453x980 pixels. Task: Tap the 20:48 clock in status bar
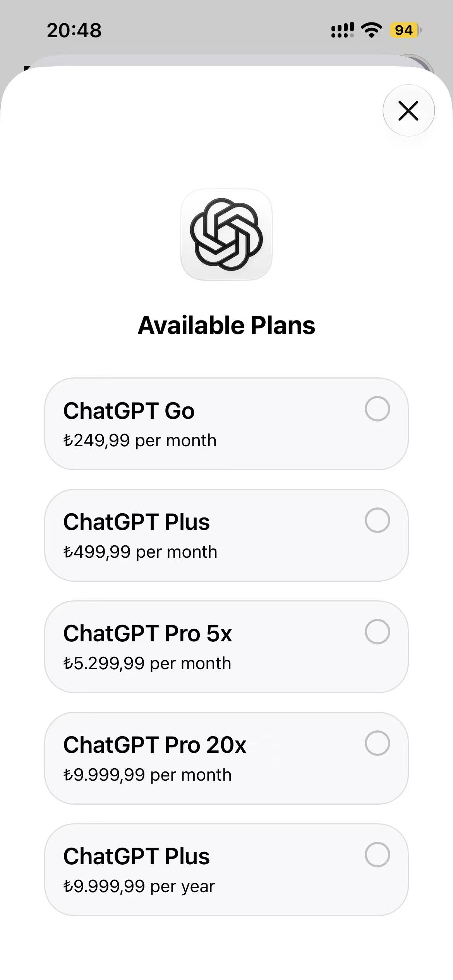[x=74, y=30]
